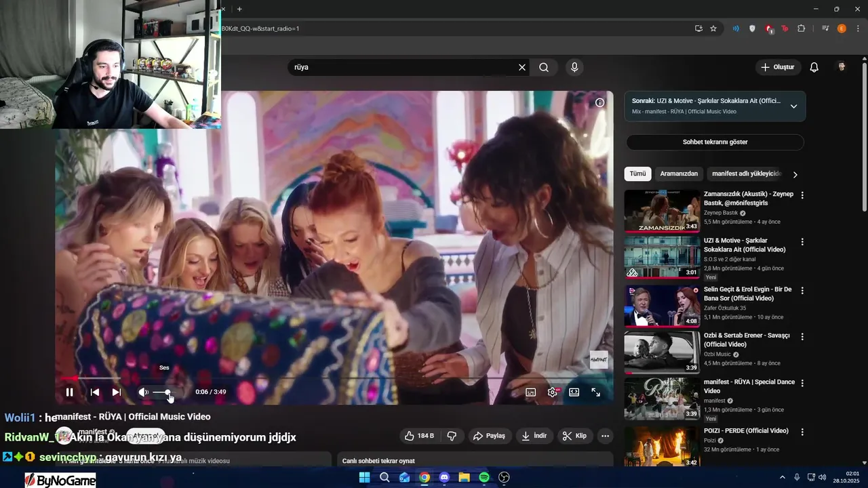Open the YouTube notifications bell
Viewport: 868px width, 488px height.
click(814, 67)
